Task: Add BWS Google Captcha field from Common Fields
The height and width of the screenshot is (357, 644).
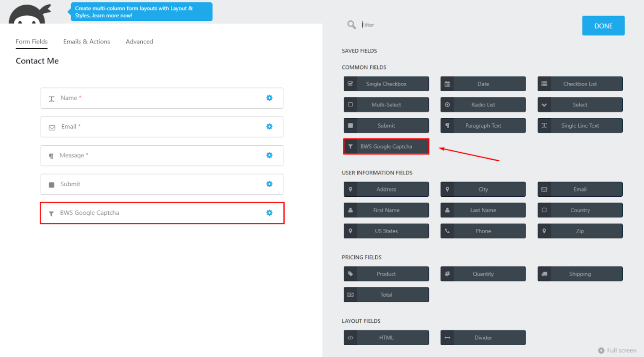Action: pyautogui.click(x=386, y=147)
